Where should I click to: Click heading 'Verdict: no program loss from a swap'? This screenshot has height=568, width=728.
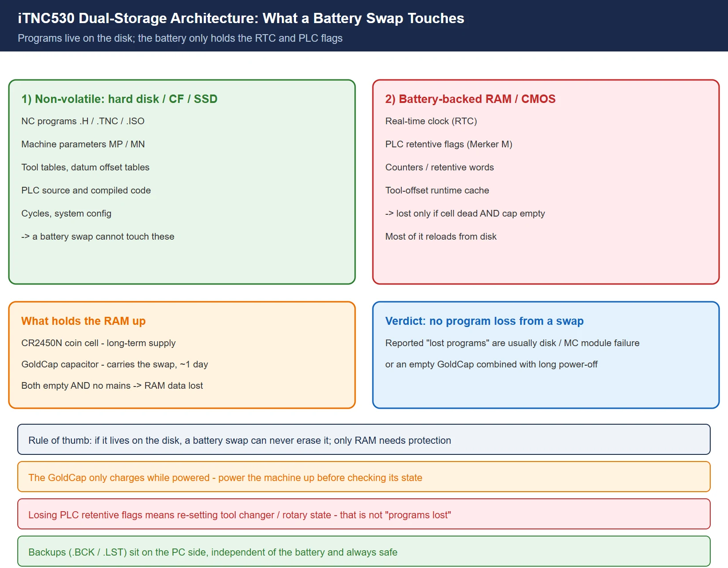[x=484, y=321]
